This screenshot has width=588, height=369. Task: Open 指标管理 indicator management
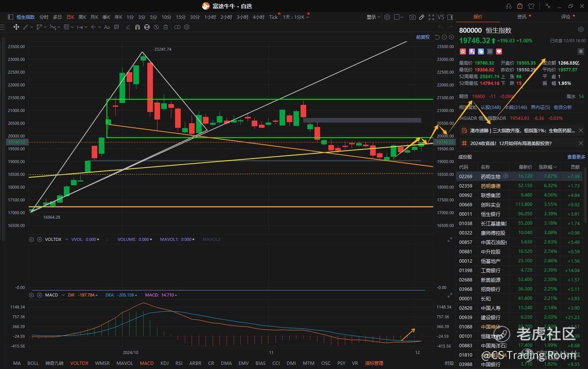(x=374, y=363)
